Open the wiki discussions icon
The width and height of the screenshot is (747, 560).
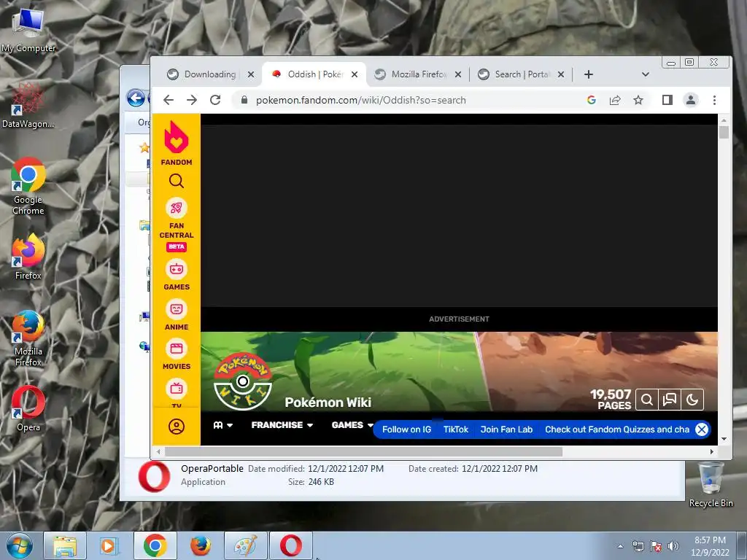click(x=670, y=400)
